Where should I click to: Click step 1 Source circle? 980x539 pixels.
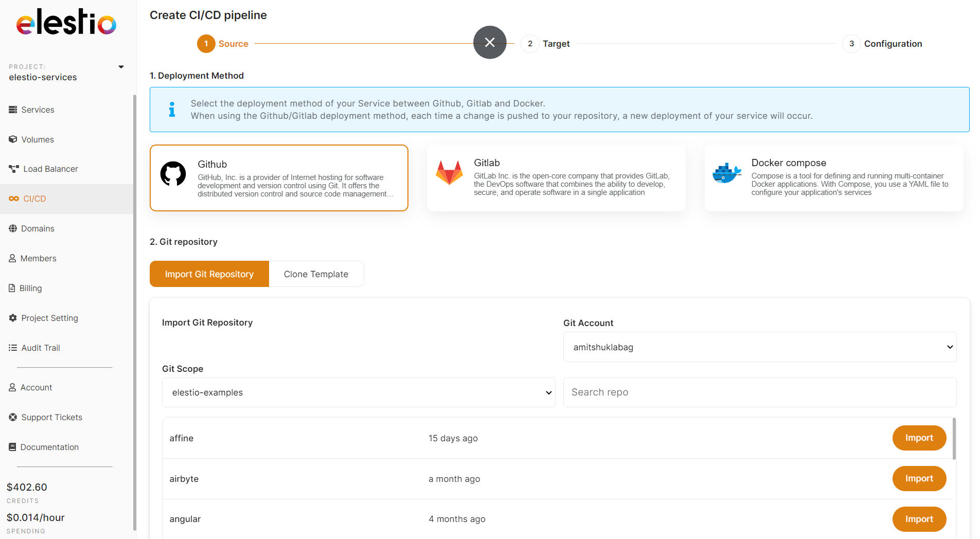click(x=206, y=44)
